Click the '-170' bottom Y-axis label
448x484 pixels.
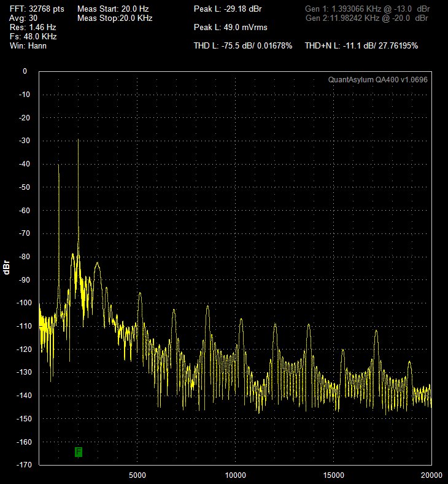(x=24, y=464)
